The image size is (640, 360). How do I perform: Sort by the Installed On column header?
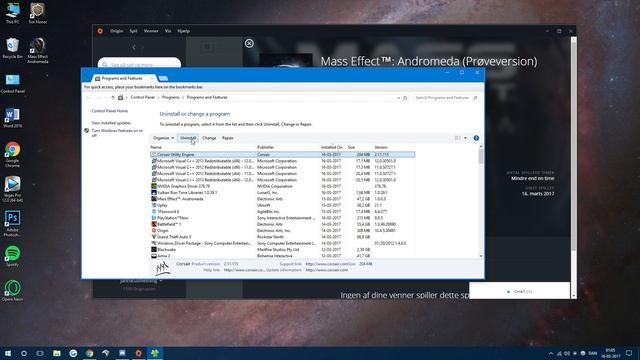pyautogui.click(x=332, y=147)
